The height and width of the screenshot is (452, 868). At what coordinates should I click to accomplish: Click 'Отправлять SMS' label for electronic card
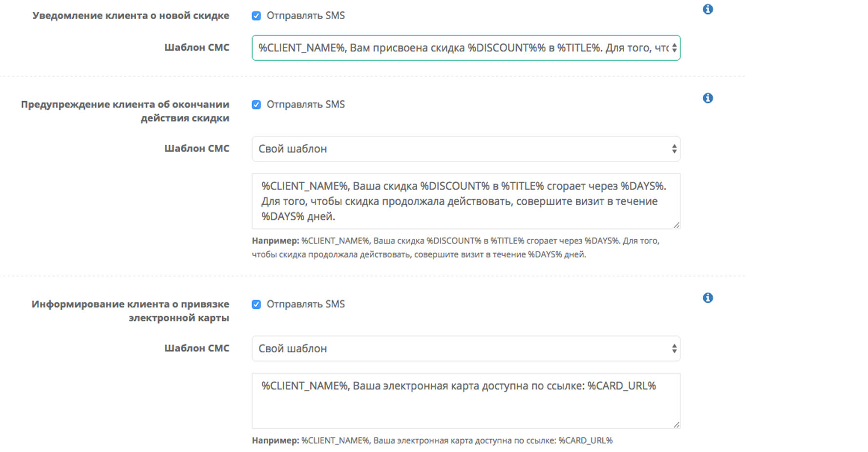click(x=306, y=304)
